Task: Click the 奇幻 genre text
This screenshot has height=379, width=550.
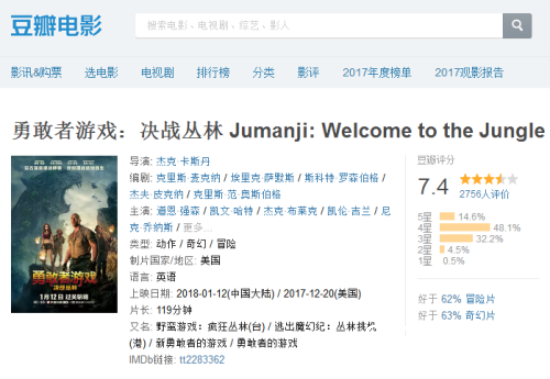Action: tap(196, 244)
